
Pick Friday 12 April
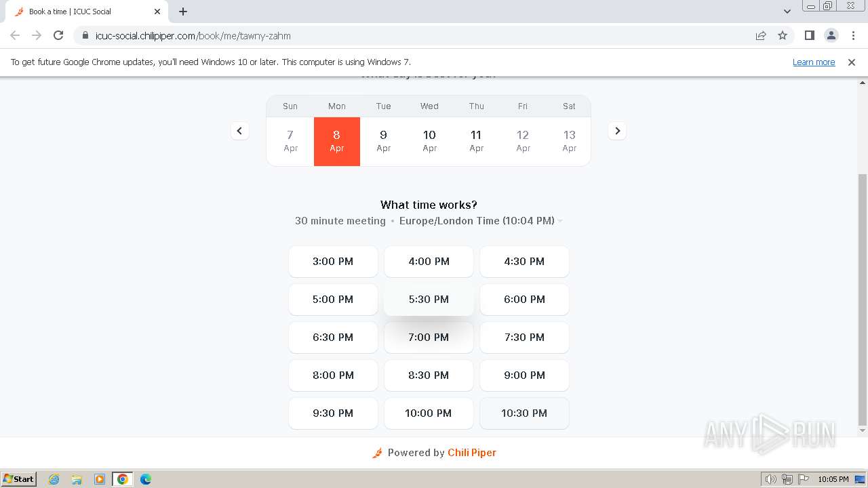[x=523, y=141]
